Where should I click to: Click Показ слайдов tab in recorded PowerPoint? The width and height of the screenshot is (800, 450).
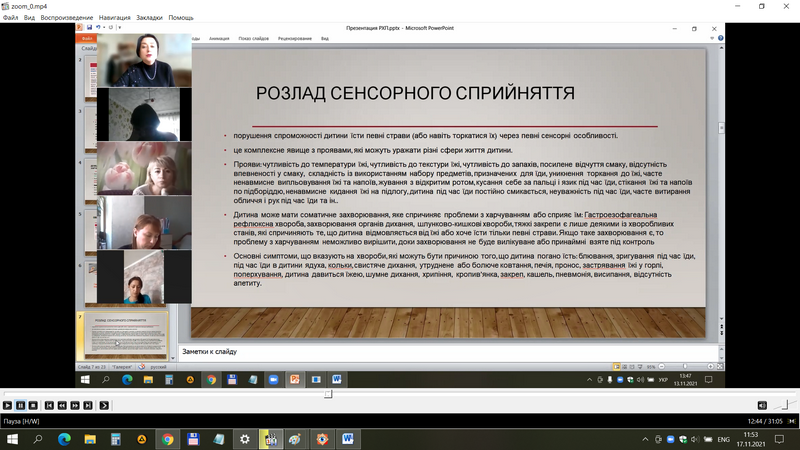point(254,38)
